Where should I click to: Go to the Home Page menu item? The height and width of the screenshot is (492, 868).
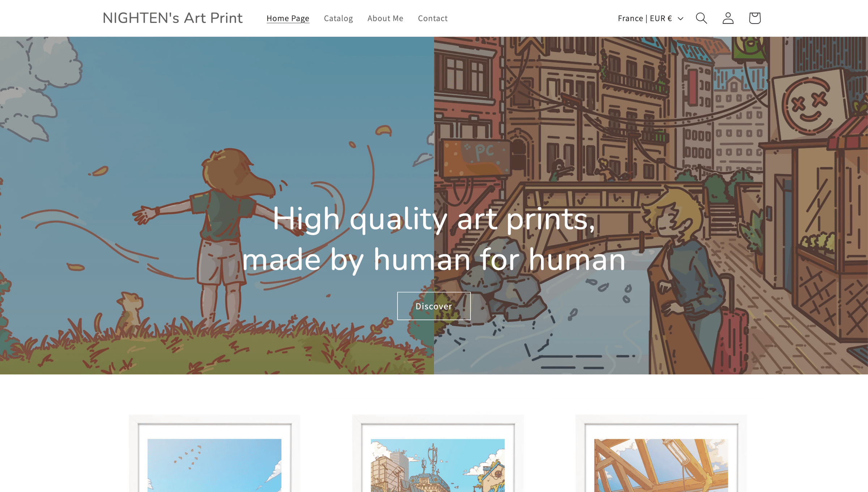pos(288,18)
